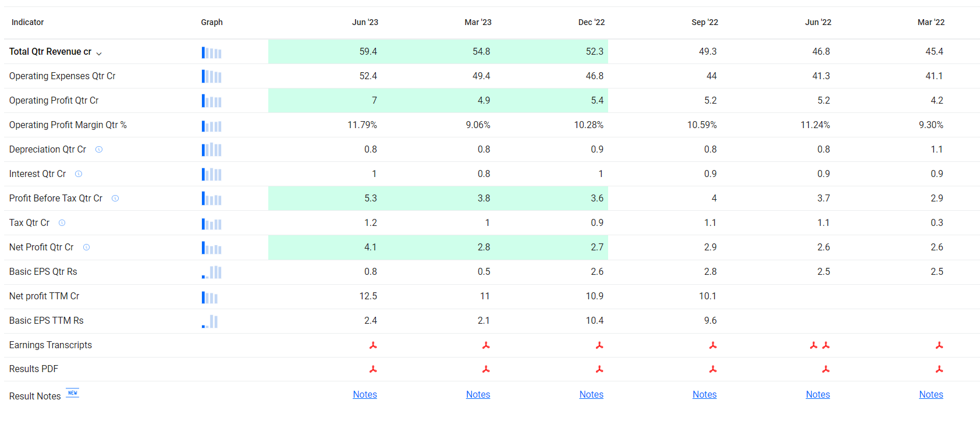Expand the Total Qtr Revenue row chevron
The width and height of the screenshot is (980, 421).
pyautogui.click(x=99, y=53)
